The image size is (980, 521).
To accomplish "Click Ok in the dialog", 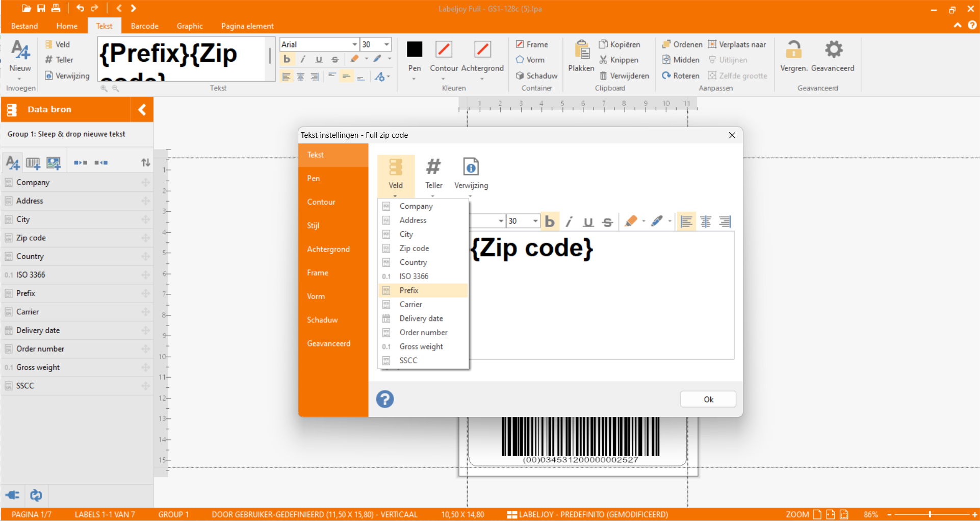I will click(x=708, y=399).
